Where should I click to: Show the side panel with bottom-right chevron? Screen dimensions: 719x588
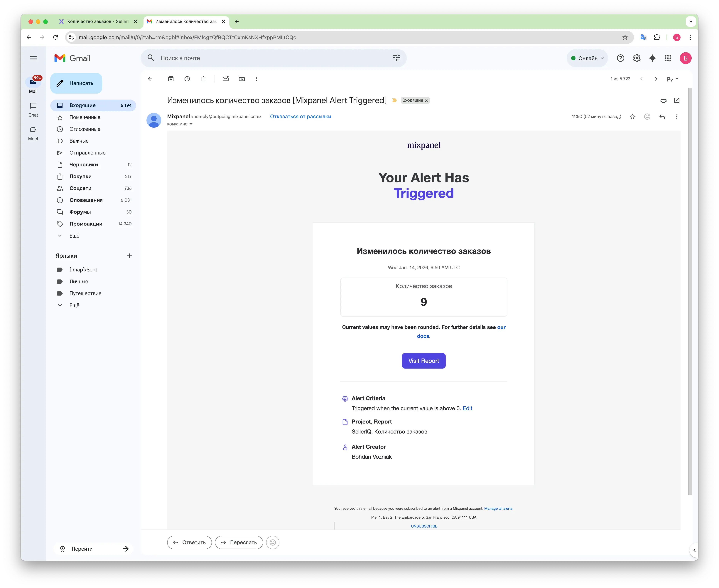click(x=694, y=550)
